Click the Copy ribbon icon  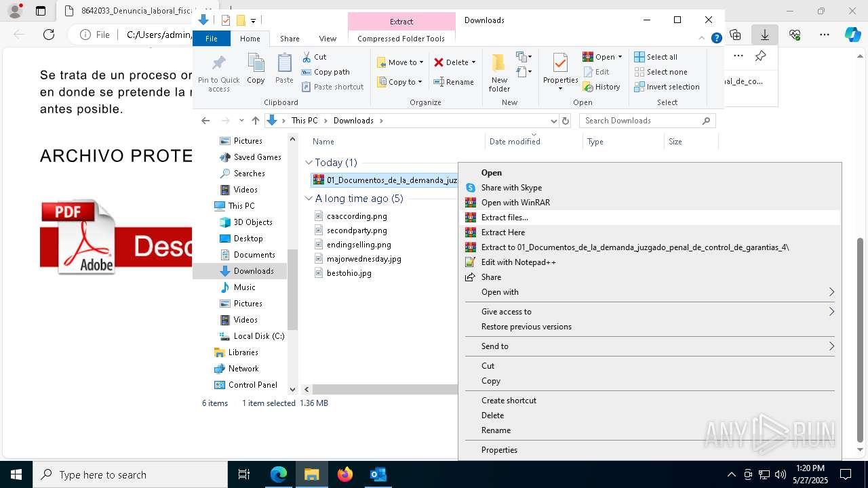[x=256, y=63]
